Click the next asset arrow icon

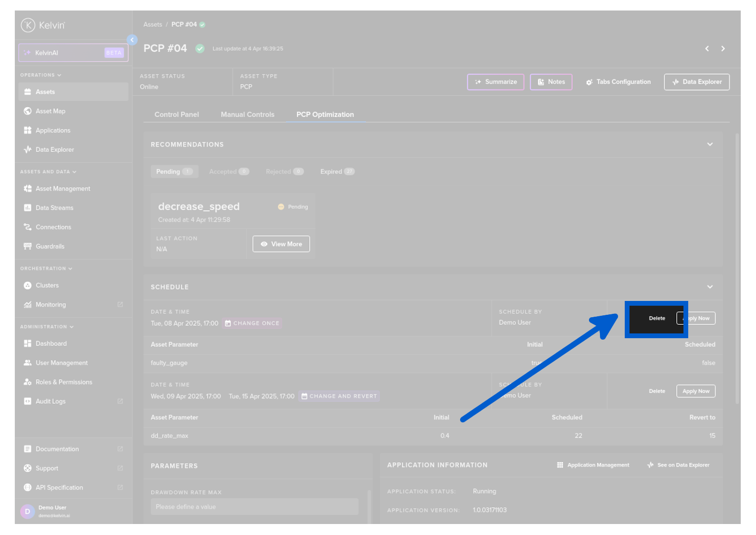point(723,49)
